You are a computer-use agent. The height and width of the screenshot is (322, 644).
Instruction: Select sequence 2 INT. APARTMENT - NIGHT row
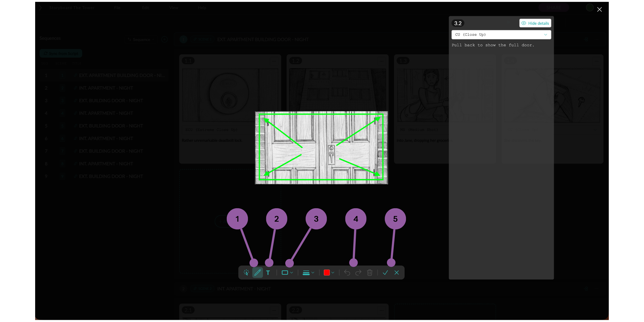[104, 88]
